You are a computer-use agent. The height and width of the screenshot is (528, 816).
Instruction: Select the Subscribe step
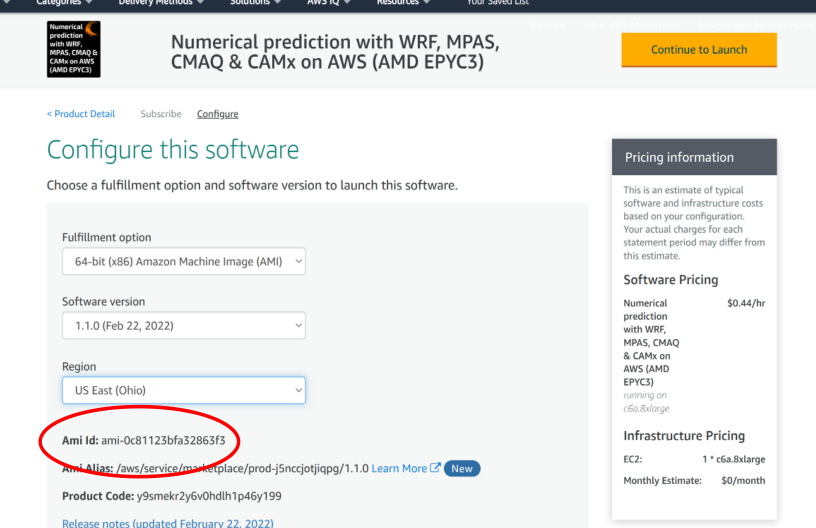pyautogui.click(x=161, y=114)
